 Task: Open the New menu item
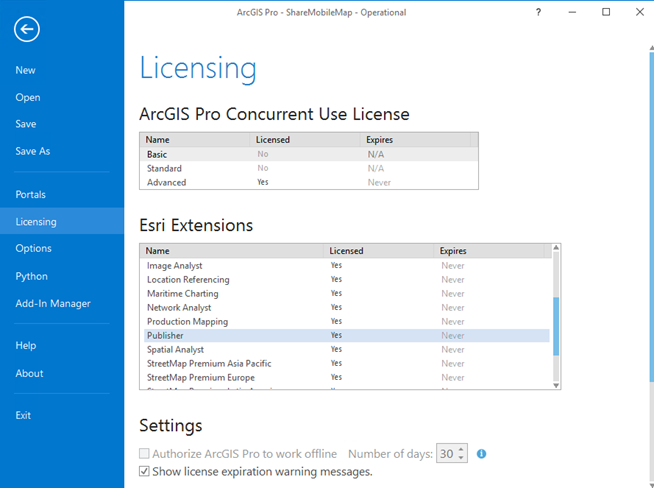coord(25,70)
